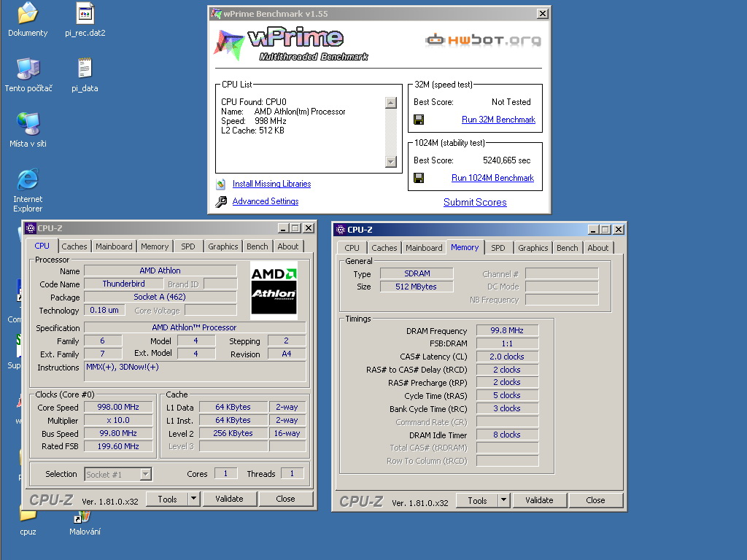Open Graphics tab in left CPU-Z
The width and height of the screenshot is (747, 560).
223,246
